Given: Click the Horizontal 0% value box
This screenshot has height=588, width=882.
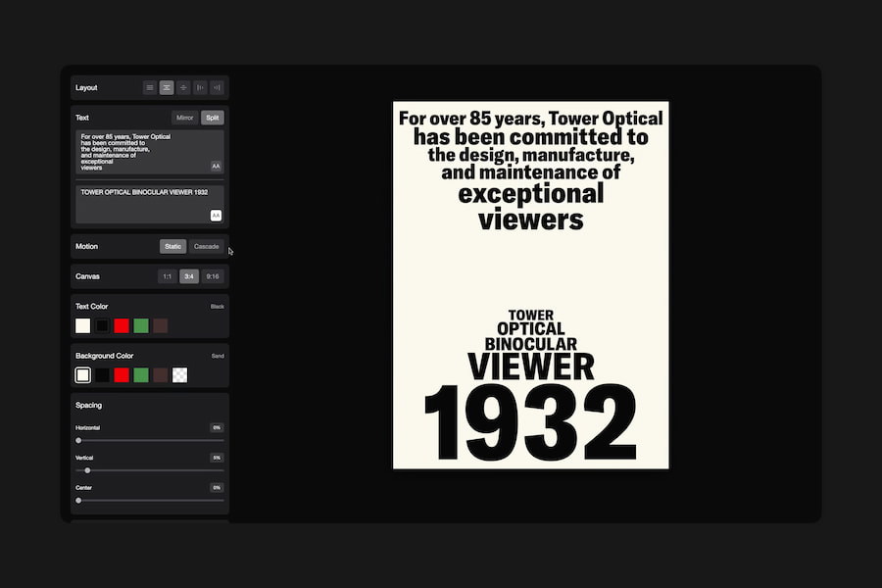Looking at the screenshot, I should pos(217,427).
